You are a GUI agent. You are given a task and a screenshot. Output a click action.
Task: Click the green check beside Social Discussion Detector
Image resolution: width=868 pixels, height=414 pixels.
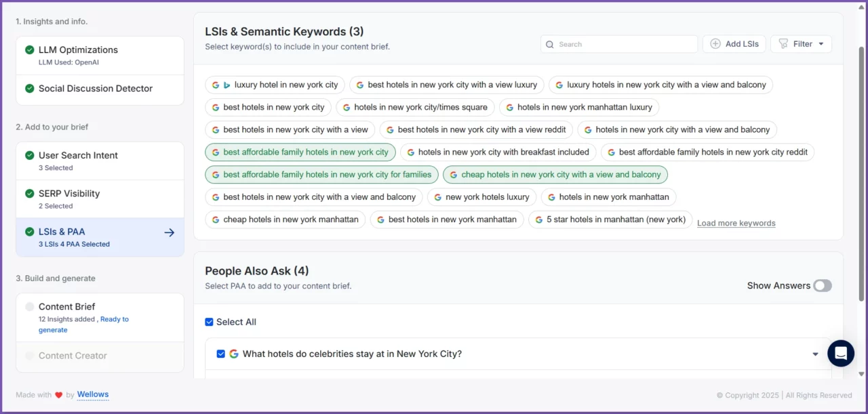(x=30, y=89)
